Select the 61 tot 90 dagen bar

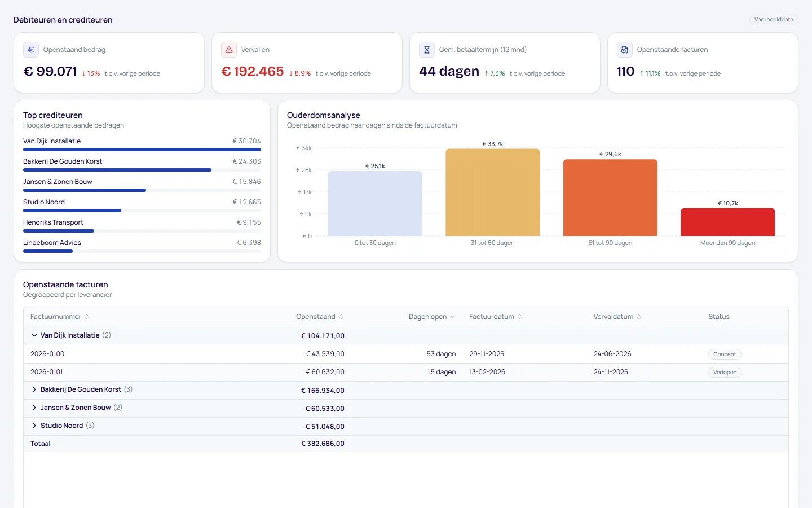(610, 198)
